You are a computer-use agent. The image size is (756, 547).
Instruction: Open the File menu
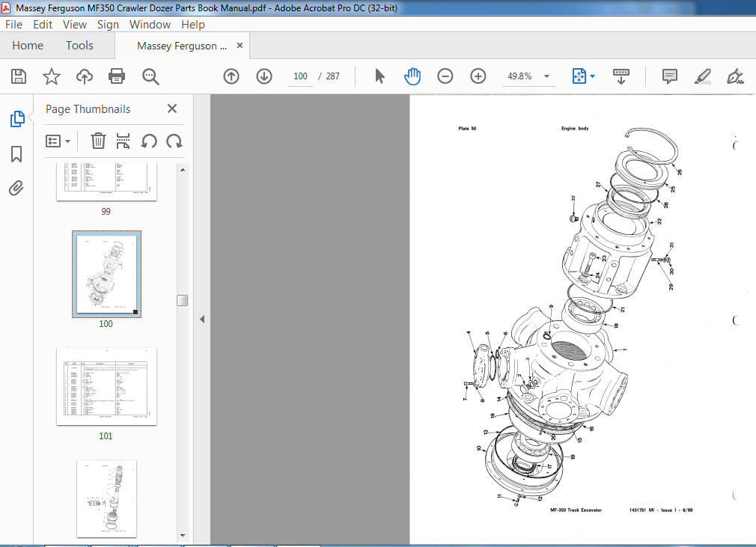(x=13, y=25)
